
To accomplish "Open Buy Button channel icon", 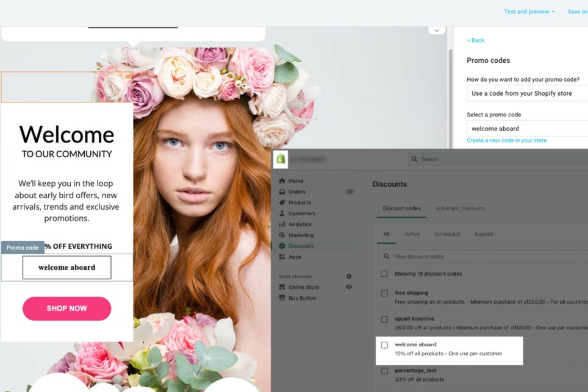I will 282,298.
